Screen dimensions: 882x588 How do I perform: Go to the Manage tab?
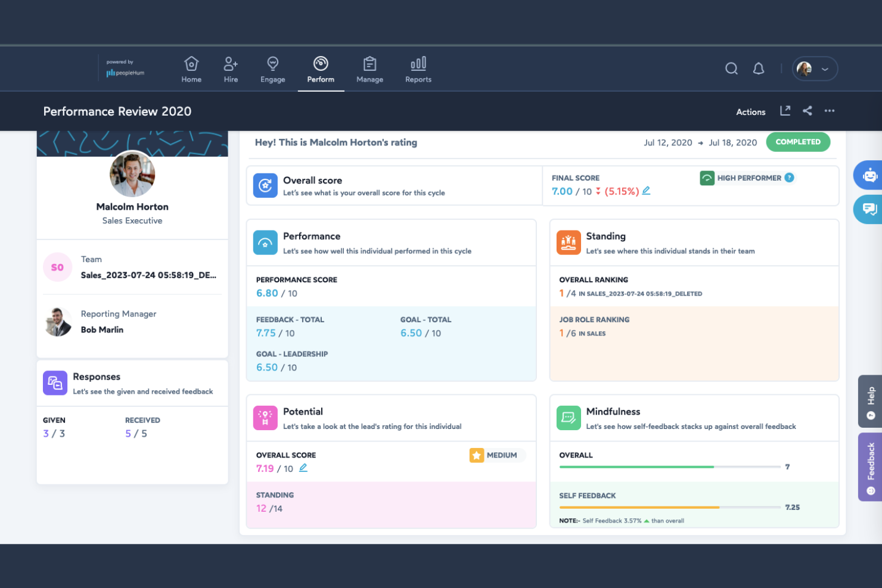(x=369, y=69)
